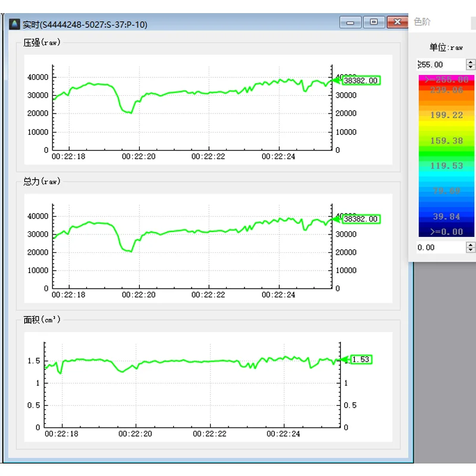Screen dimensions: 476x476
Task: Click the 159.38 green color band
Action: [446, 141]
